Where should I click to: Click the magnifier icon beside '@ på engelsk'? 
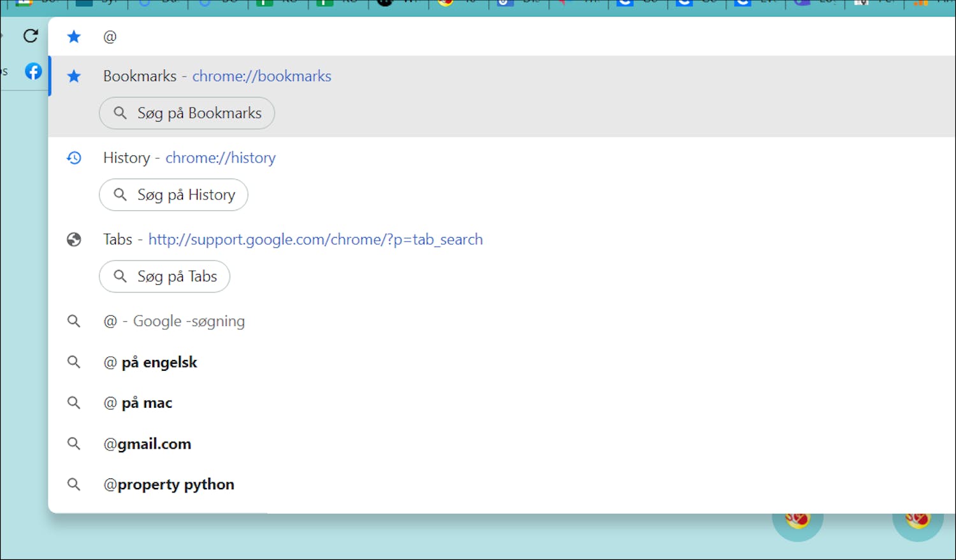(x=74, y=362)
